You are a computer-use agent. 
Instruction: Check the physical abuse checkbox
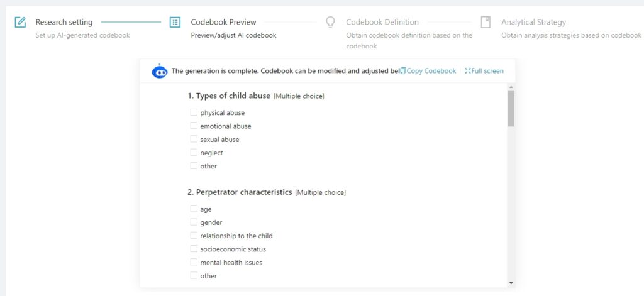(194, 112)
